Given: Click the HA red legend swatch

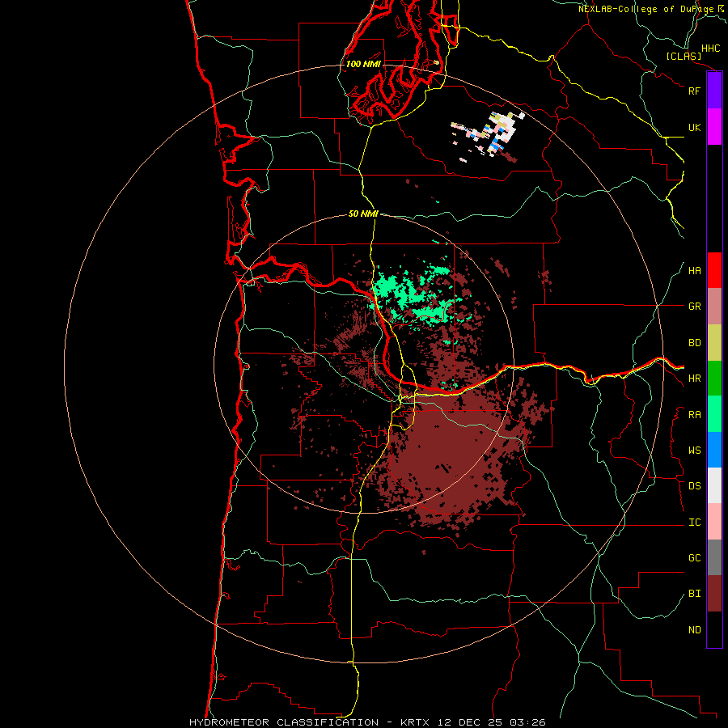Looking at the screenshot, I should [714, 270].
